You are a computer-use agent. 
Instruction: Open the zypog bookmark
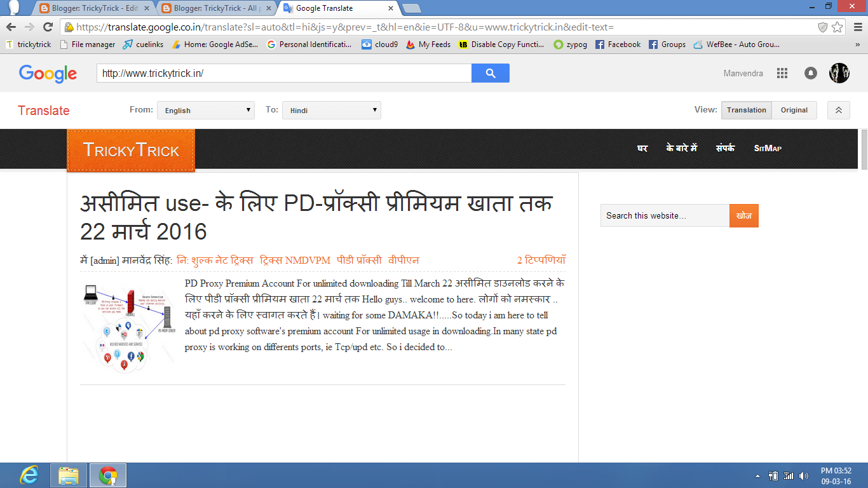571,44
